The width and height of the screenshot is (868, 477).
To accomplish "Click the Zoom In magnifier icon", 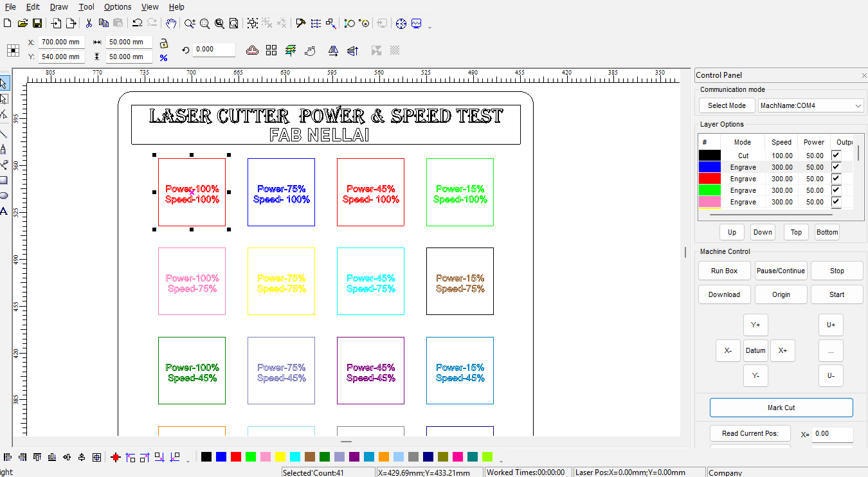I will [190, 23].
